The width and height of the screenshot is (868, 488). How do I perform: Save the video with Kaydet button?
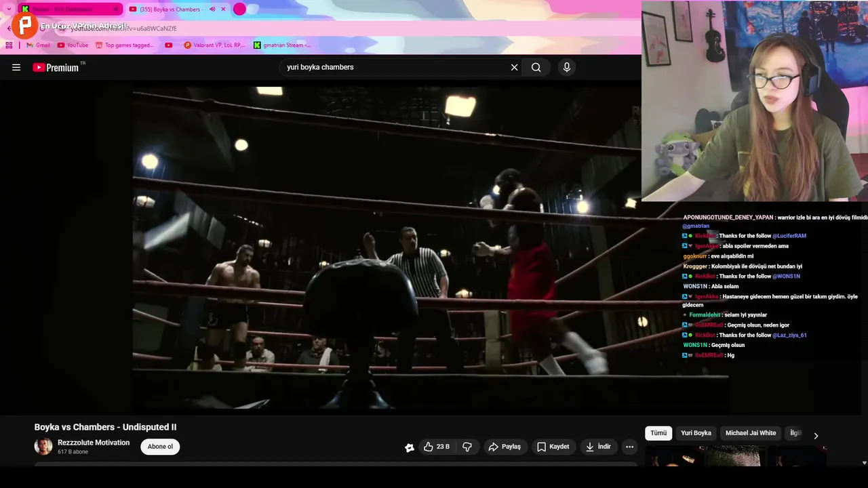(553, 447)
